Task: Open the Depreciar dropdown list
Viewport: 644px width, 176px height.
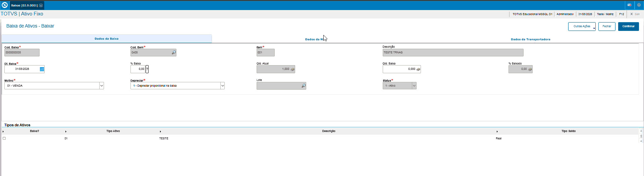Action: 222,86
